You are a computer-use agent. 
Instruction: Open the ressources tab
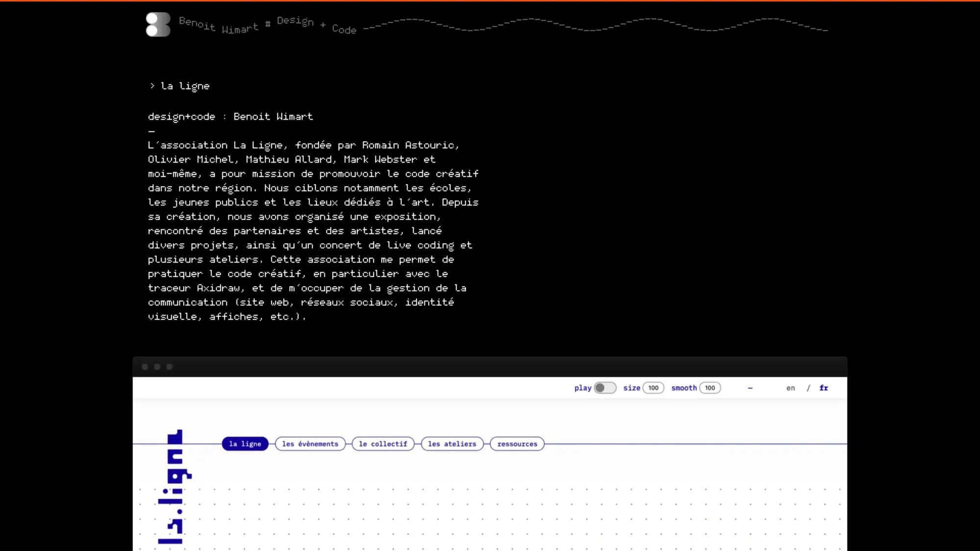coord(517,444)
